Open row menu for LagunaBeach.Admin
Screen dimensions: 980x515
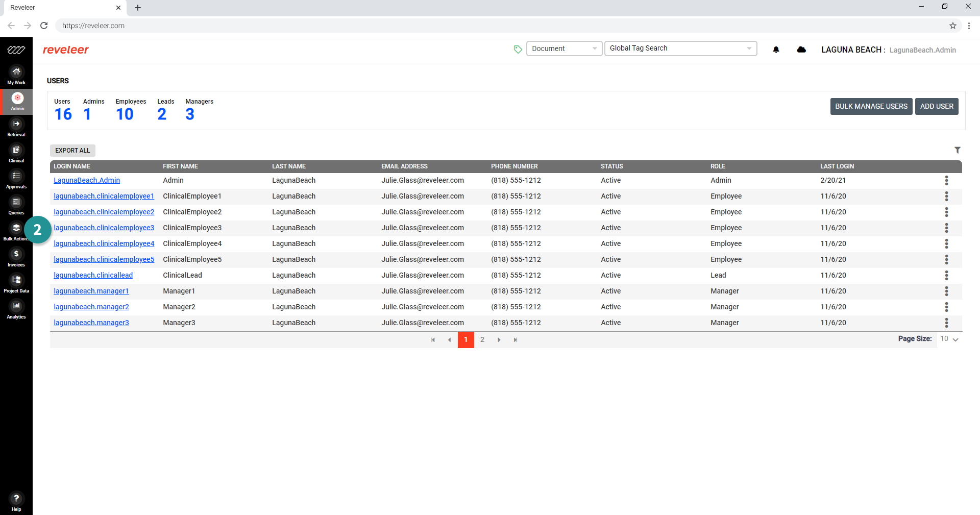[946, 180]
